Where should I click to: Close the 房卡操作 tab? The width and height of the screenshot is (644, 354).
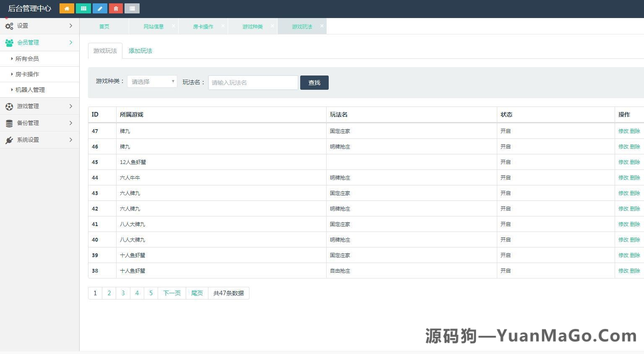tap(223, 26)
